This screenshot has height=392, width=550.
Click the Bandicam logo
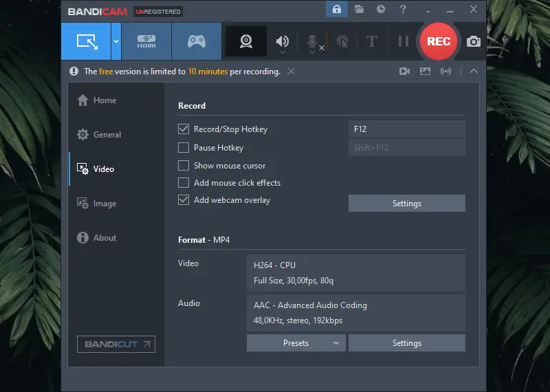(x=97, y=12)
